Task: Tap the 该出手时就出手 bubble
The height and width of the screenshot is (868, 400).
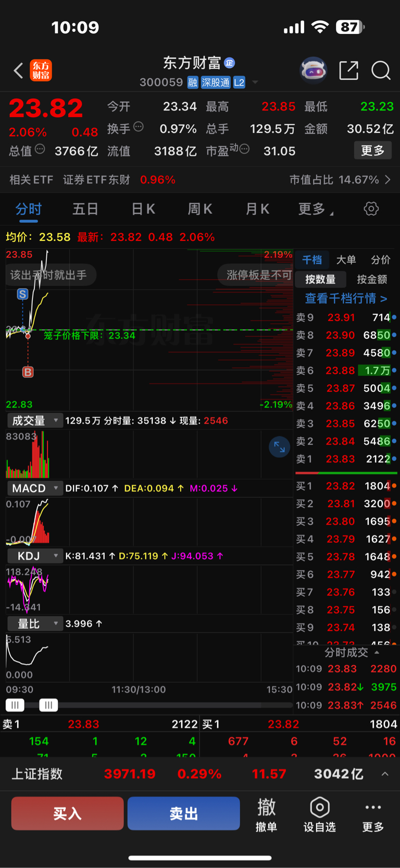Action: click(51, 275)
